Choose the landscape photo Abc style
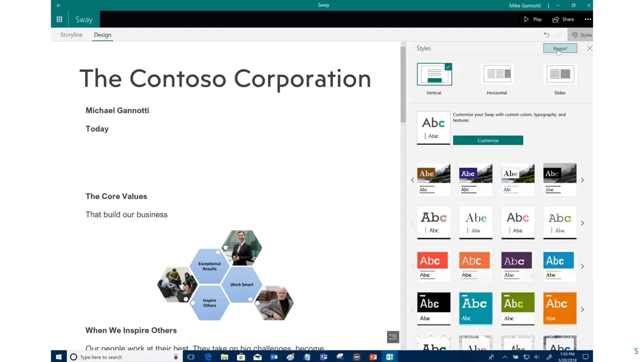The height and width of the screenshot is (362, 644). 518,179
